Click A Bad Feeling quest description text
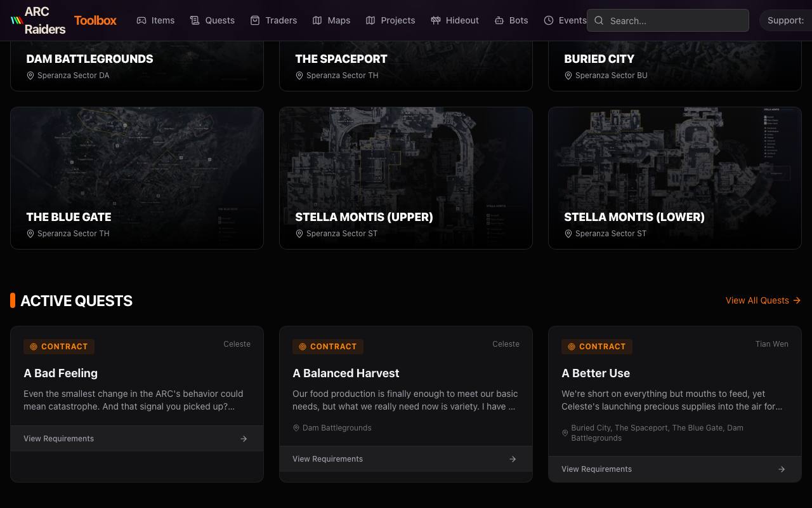 [137, 400]
